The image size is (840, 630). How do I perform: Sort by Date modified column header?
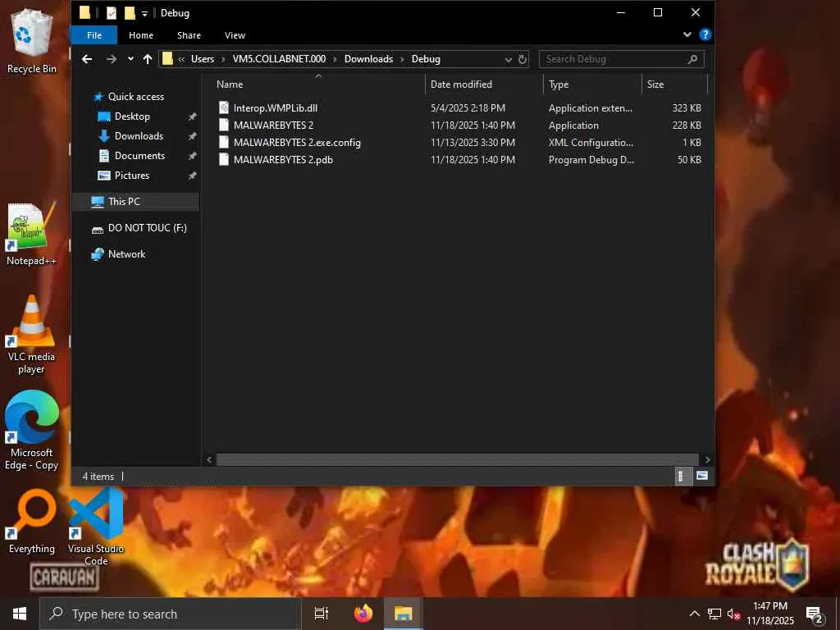pyautogui.click(x=485, y=84)
